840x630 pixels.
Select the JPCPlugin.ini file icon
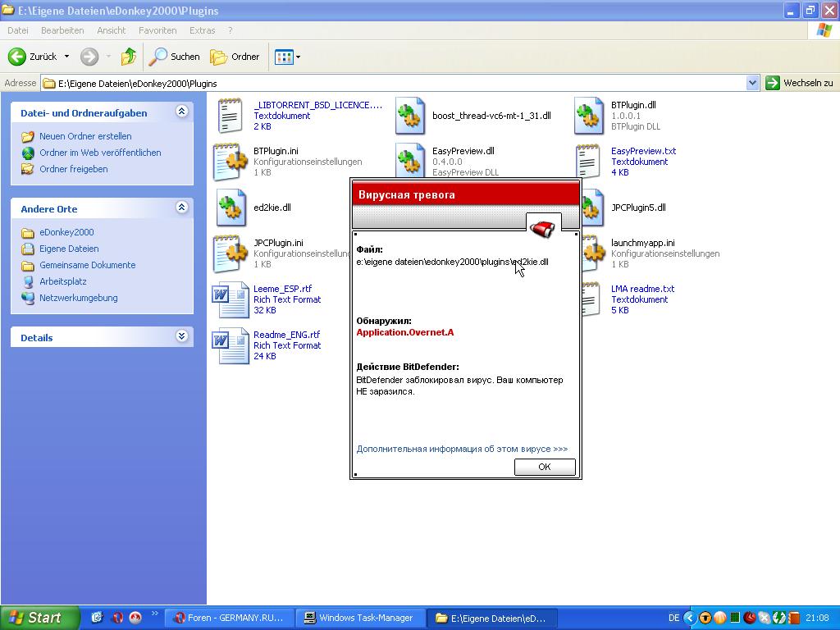pyautogui.click(x=231, y=254)
